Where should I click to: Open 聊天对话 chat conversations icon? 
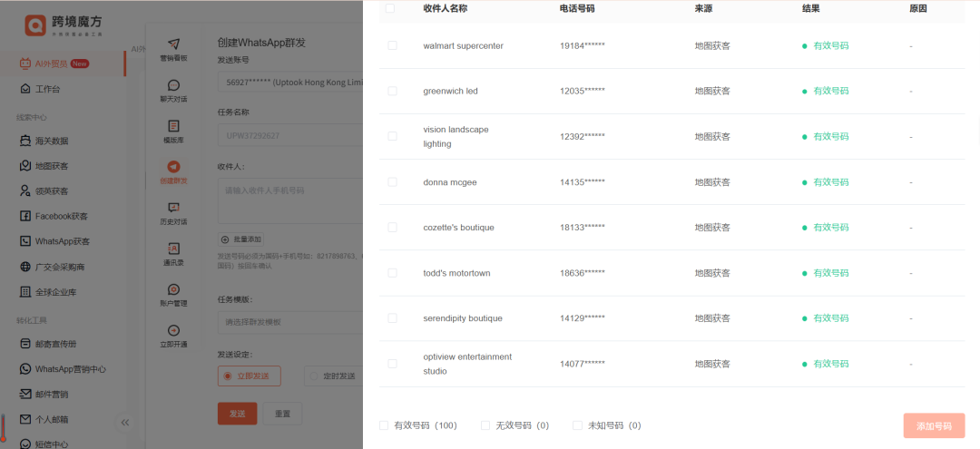[x=173, y=92]
